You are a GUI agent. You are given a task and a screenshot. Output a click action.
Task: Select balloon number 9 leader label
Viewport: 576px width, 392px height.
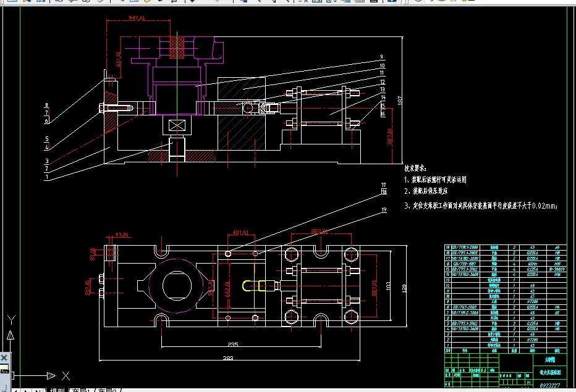381,57
